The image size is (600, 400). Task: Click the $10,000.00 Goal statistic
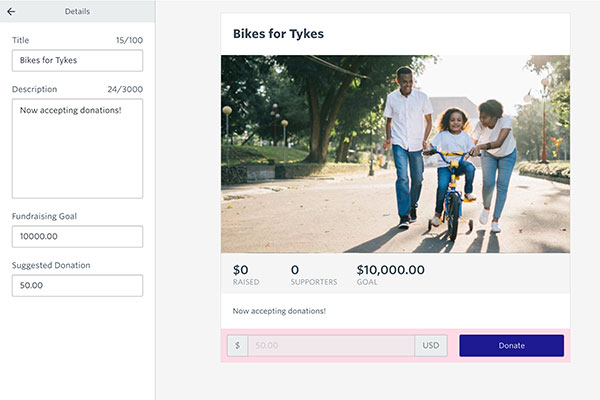(x=390, y=275)
